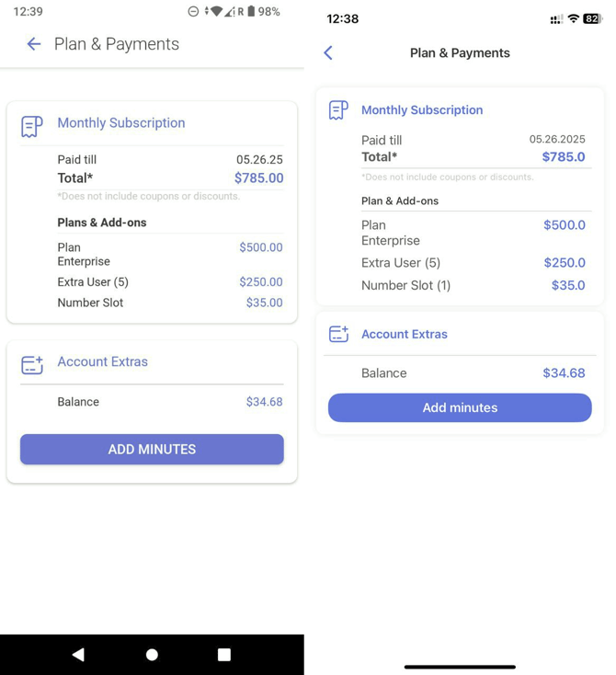Tap Android navigation bar recents square

click(224, 655)
